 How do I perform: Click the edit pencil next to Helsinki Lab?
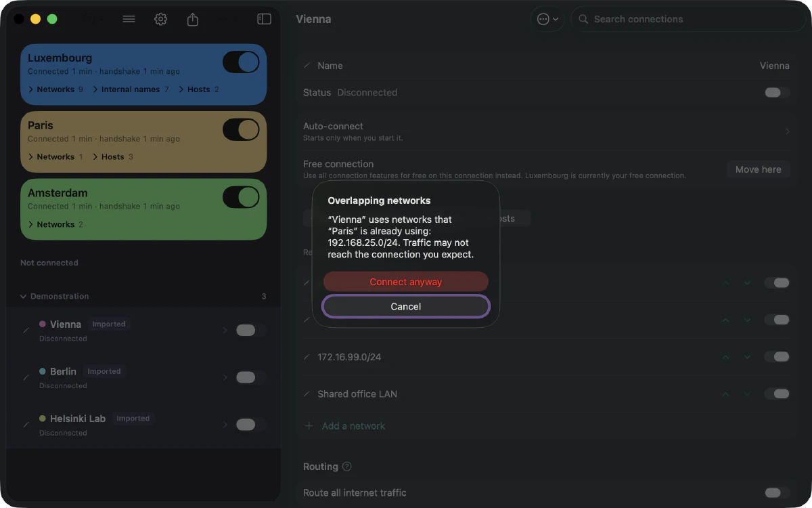click(x=26, y=425)
